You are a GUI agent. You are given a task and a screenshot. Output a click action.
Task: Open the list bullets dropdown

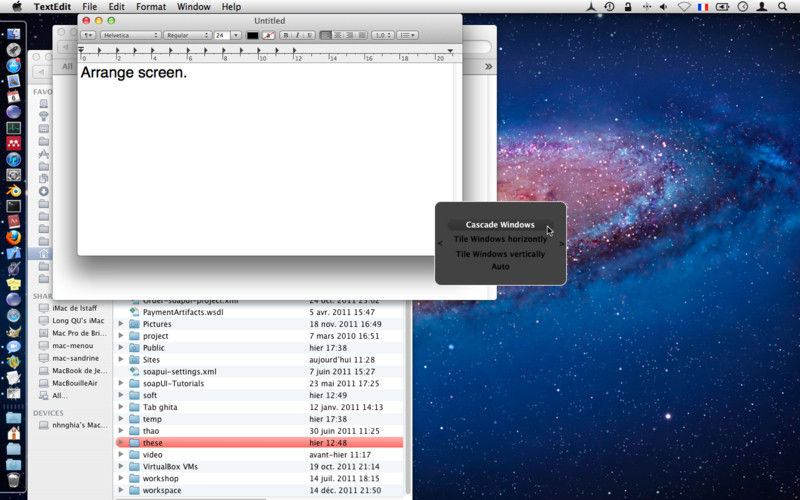click(x=407, y=35)
